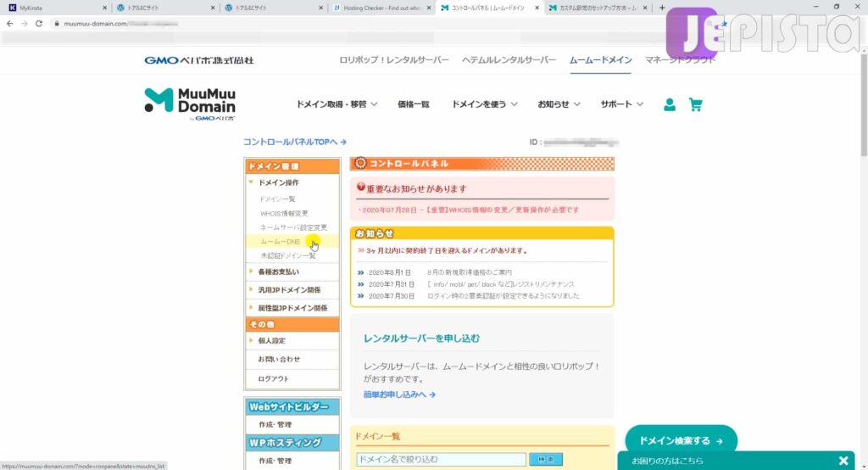Open ロリポップ！レンタルサーバー link
Image resolution: width=868 pixels, height=470 pixels.
click(x=394, y=60)
